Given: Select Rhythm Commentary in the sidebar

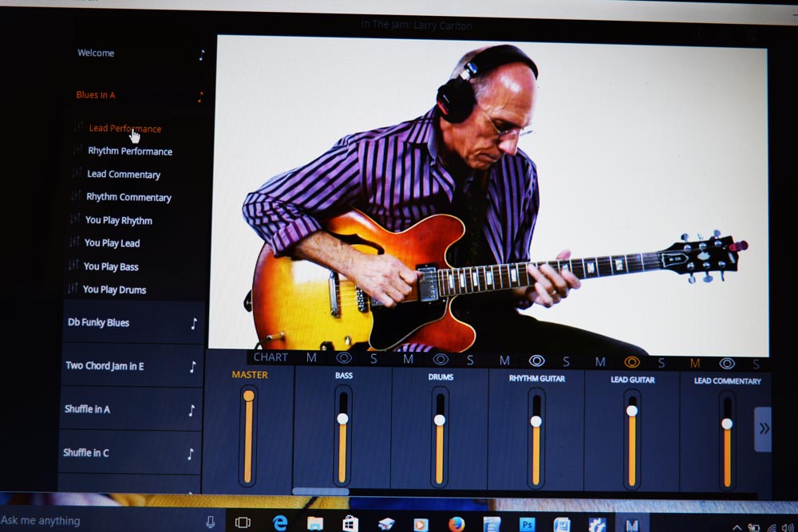Looking at the screenshot, I should point(128,197).
